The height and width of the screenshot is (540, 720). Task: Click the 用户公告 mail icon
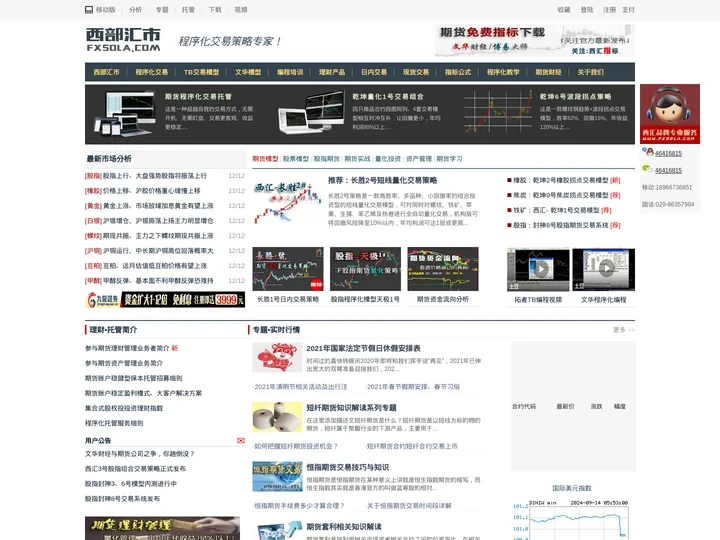click(x=241, y=440)
